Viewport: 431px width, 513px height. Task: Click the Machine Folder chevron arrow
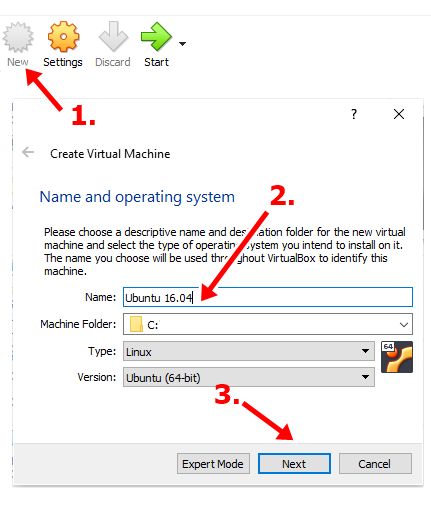tap(404, 324)
